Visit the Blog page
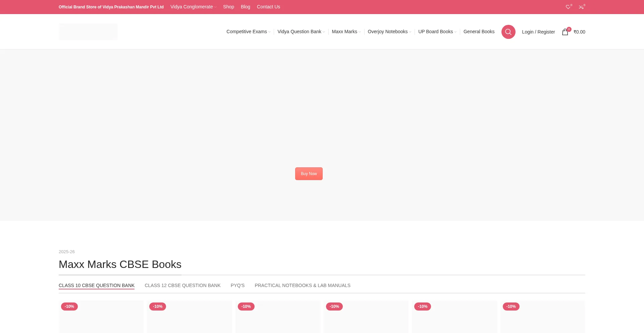The image size is (644, 333). pyautogui.click(x=245, y=7)
